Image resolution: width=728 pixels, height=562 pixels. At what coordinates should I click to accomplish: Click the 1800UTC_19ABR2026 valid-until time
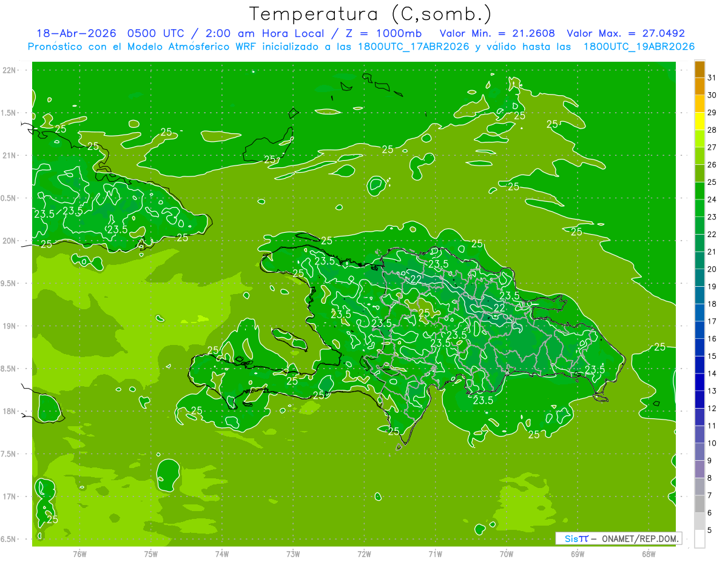tap(639, 47)
